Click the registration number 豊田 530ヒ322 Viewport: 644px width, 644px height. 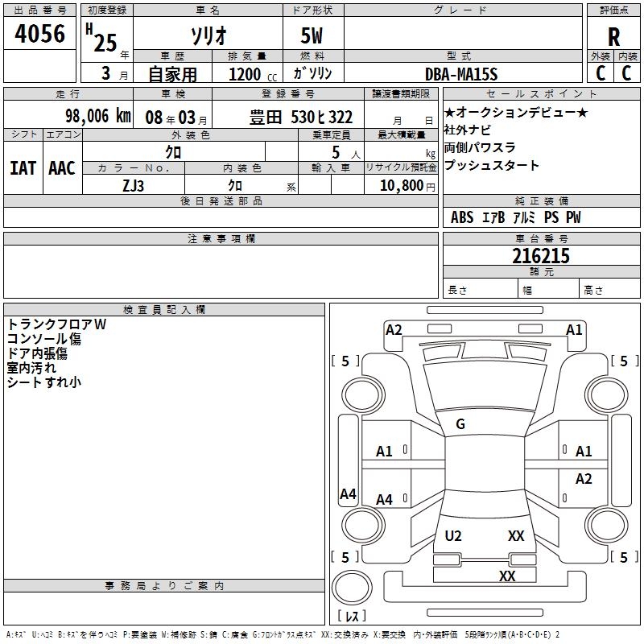point(301,118)
